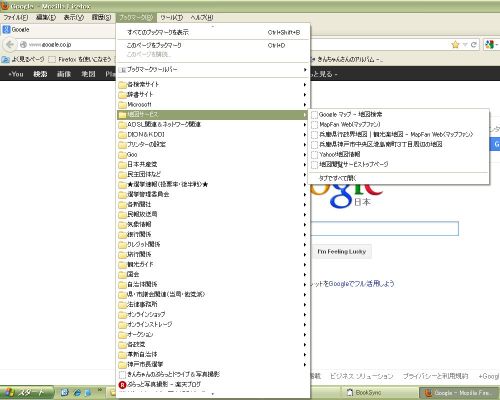The image size is (500, 400).
Task: Click the reload icon in address bar
Action: pos(473,45)
